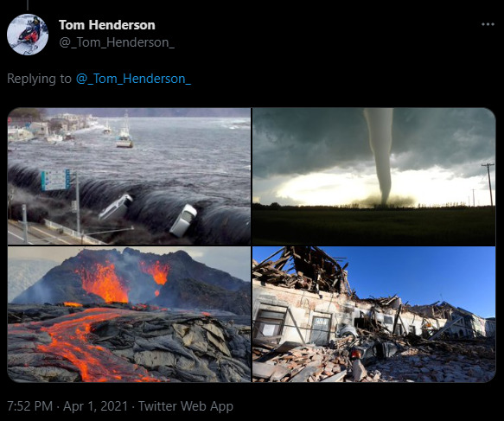The width and height of the screenshot is (504, 421).
Task: Click the gray Replying to text
Action: (x=39, y=79)
